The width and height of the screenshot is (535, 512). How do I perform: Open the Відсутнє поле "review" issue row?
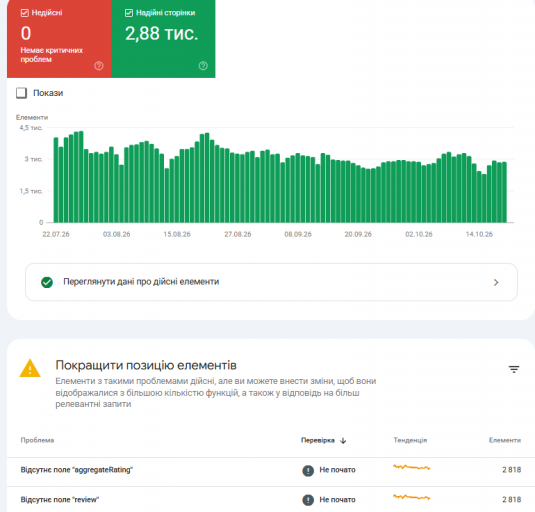[x=271, y=500]
